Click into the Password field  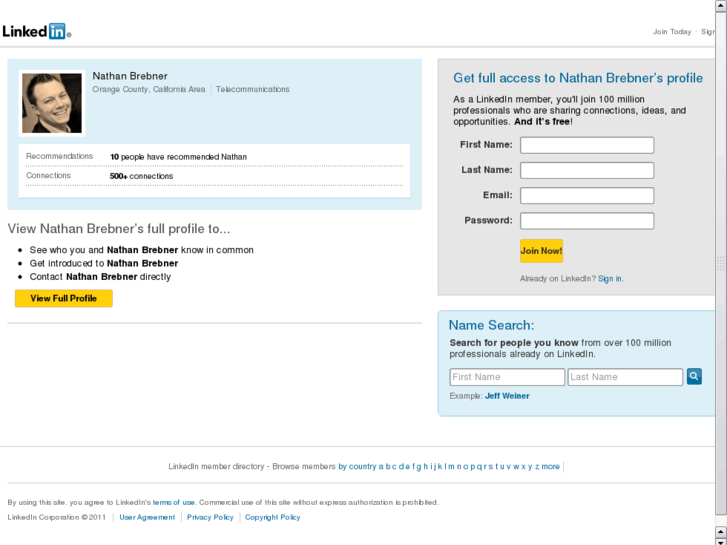click(x=587, y=220)
